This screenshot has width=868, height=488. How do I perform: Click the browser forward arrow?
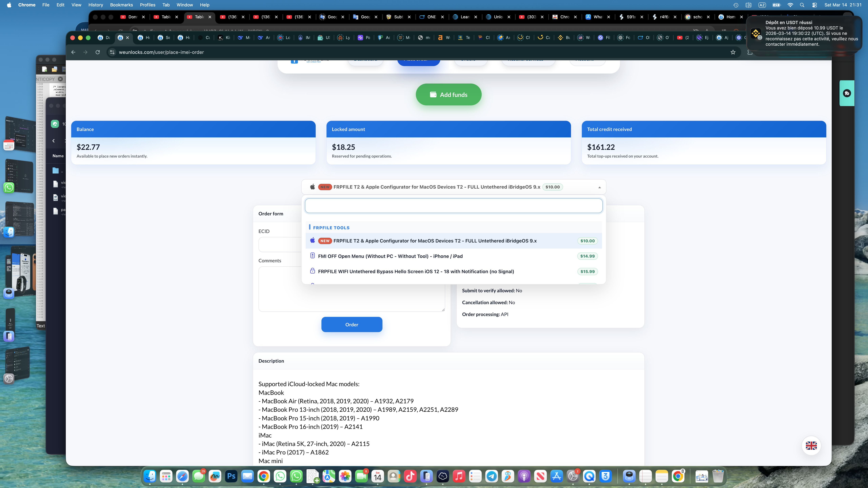coord(85,52)
